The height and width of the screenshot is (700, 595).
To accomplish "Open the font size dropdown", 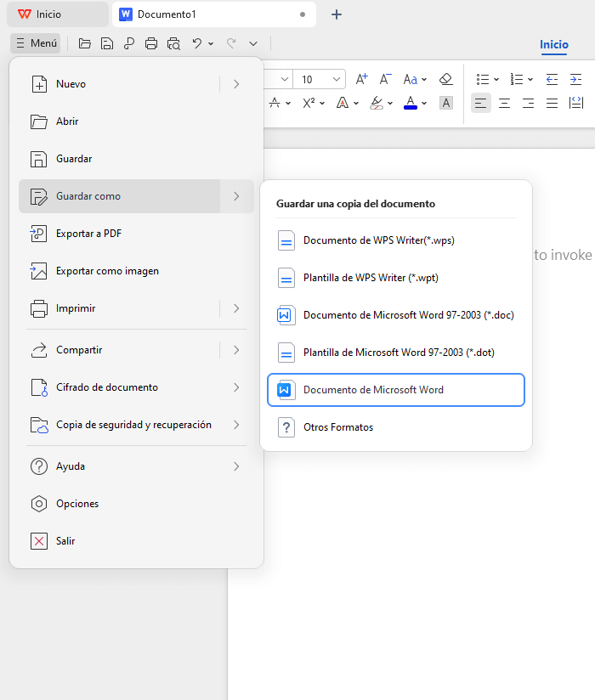I will click(x=337, y=79).
